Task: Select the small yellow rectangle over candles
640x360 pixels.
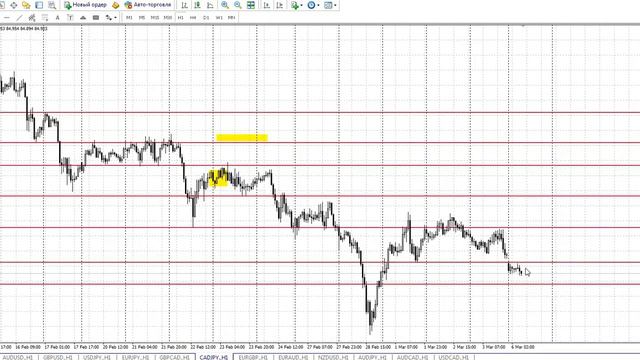Action: pyautogui.click(x=218, y=178)
